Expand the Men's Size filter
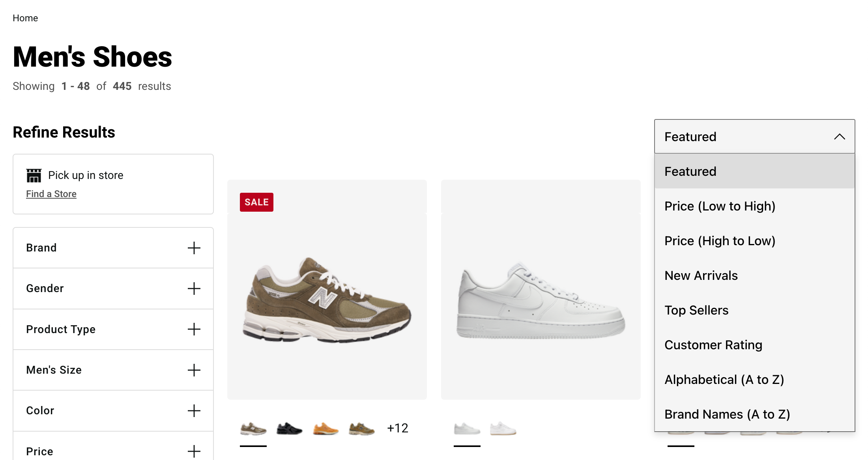Viewport: 868px width, 460px height. (x=113, y=370)
